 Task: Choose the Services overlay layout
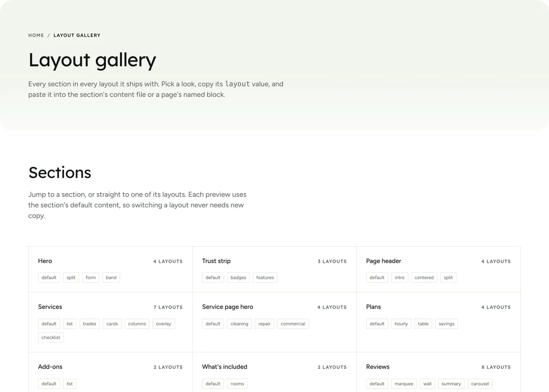click(164, 324)
